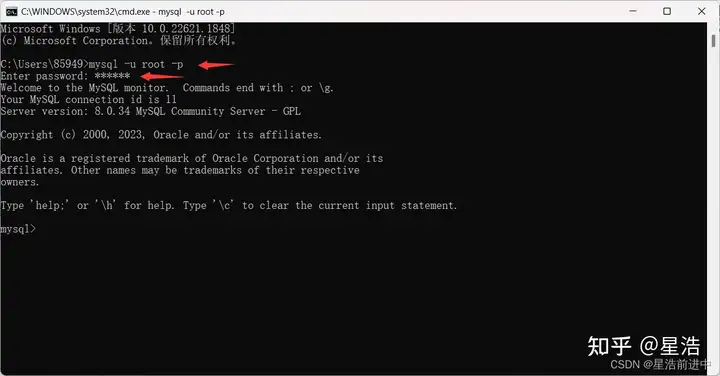
Task: Click the Server version 8.0.34 line
Action: [151, 111]
